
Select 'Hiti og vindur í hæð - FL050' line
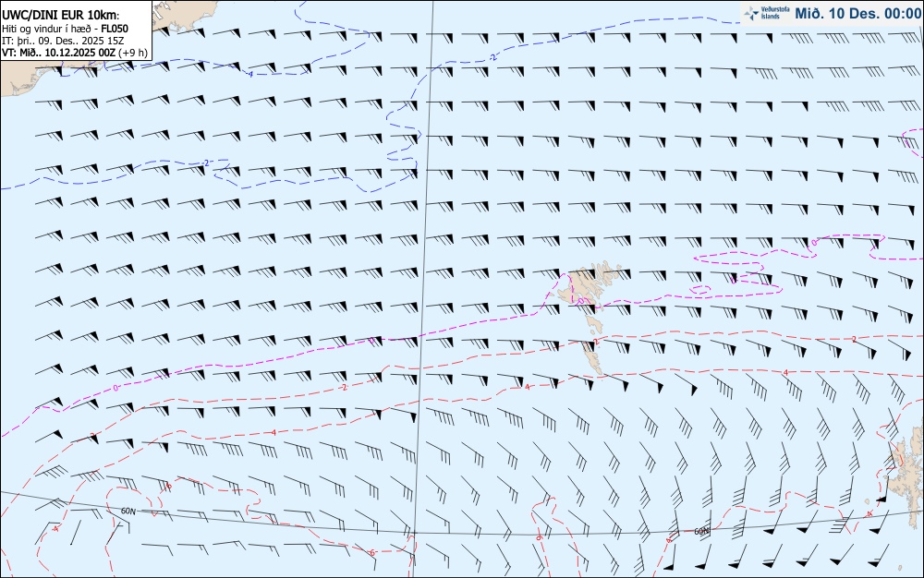[65, 29]
